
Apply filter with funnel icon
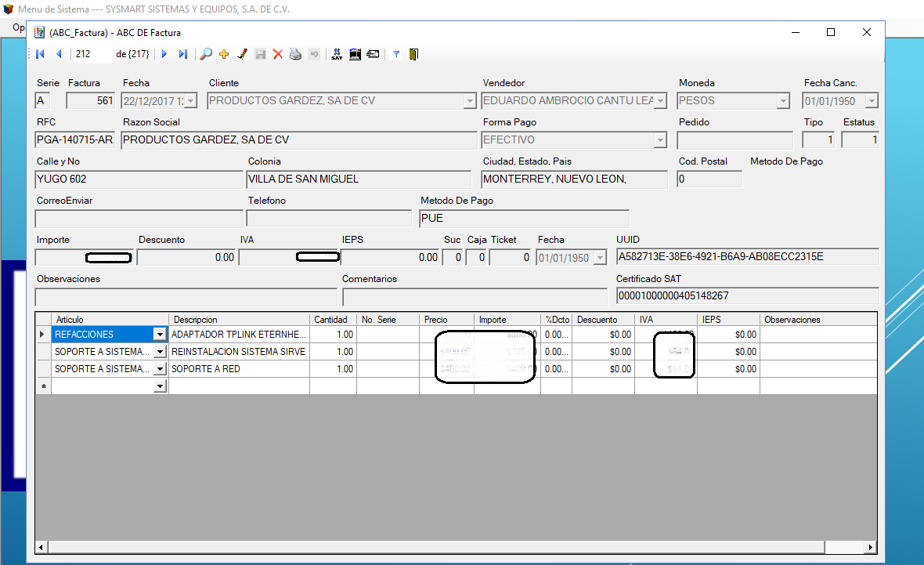point(396,54)
